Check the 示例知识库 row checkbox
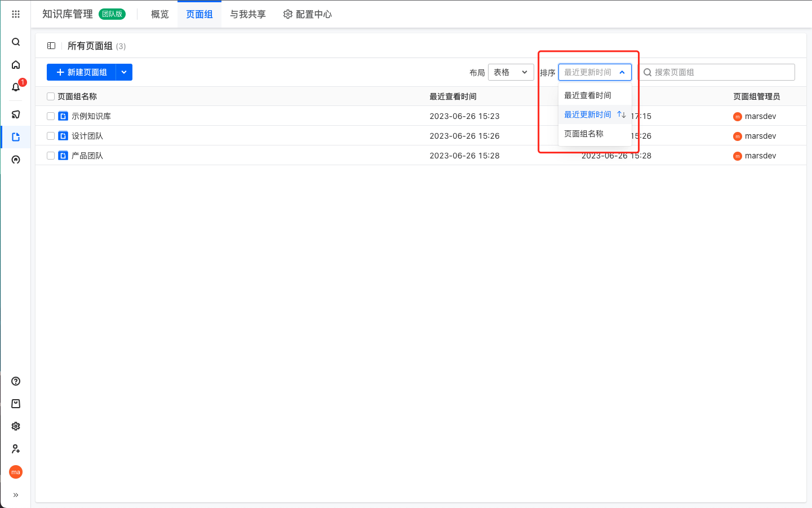The height and width of the screenshot is (508, 812). pos(51,116)
